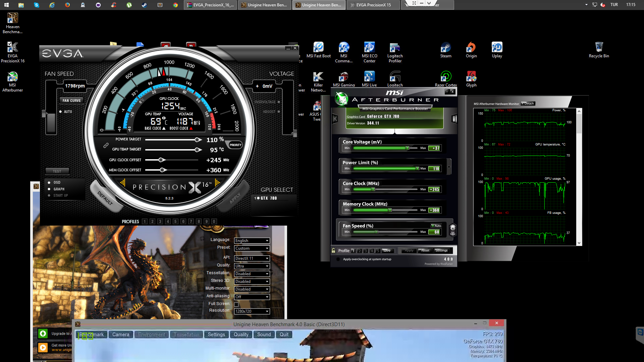Viewport: 644px width, 362px height.
Task: Open the Origin desktop icon
Action: point(471,50)
